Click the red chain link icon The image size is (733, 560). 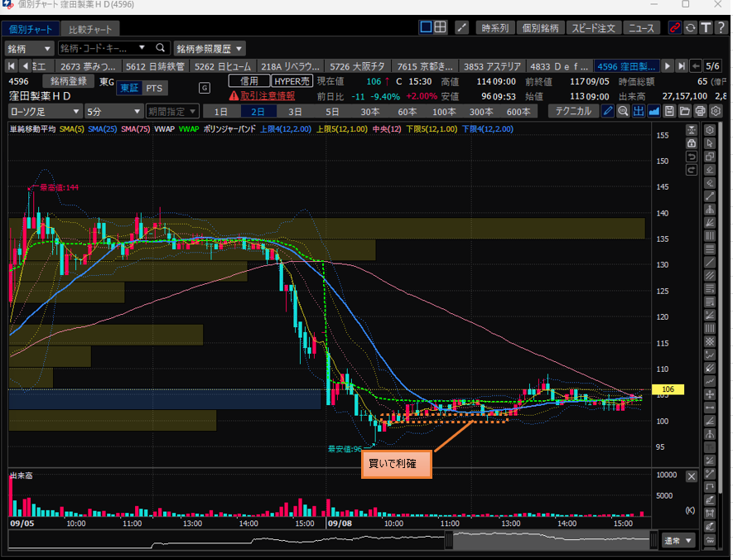point(675,27)
